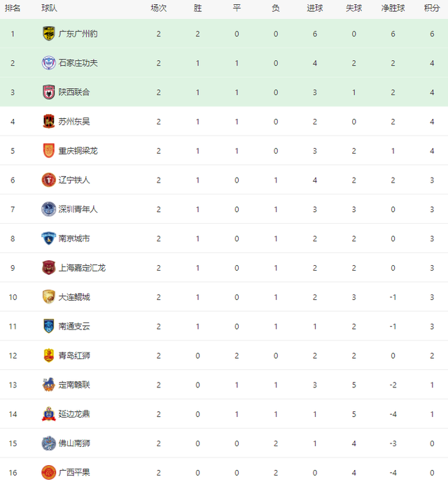Open the 苏州东吴 team logo
Viewport: 448px width, 484px height.
point(48,121)
